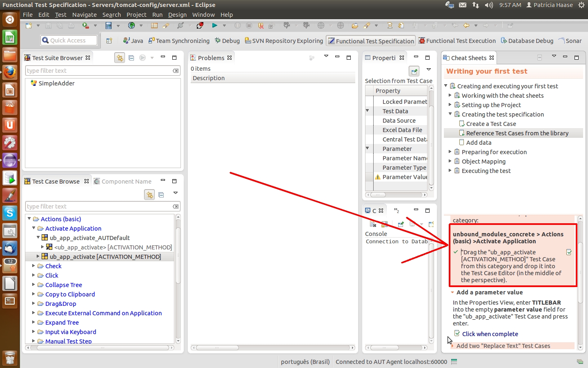Select the Expand Tree category

pyautogui.click(x=62, y=322)
